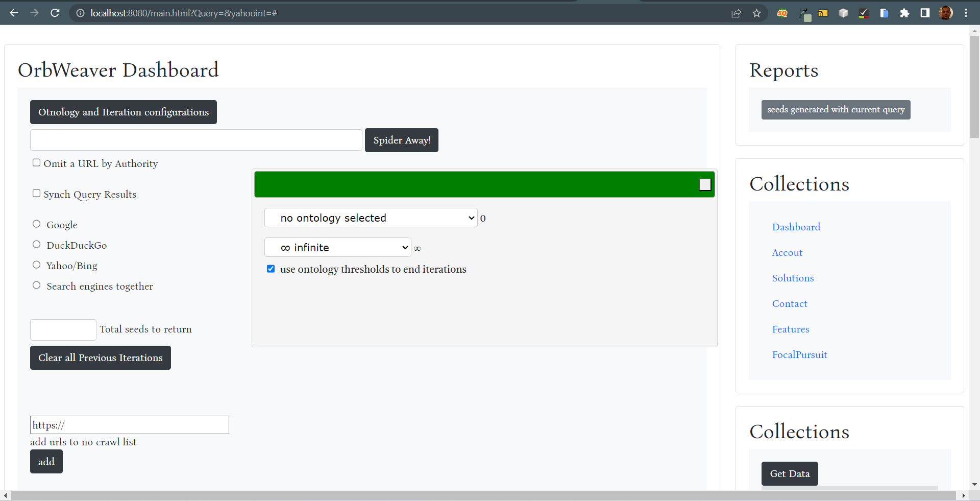Open the FocalPursuit link
The width and height of the screenshot is (980, 501).
[799, 355]
